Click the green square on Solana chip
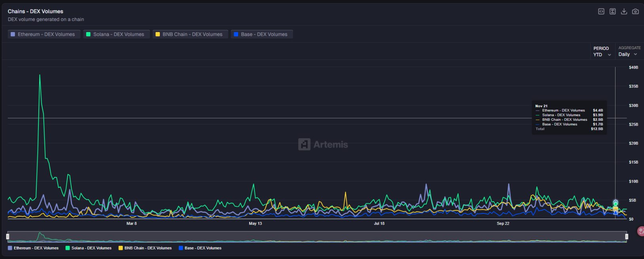Screen dimensions: 644x259 (89, 34)
